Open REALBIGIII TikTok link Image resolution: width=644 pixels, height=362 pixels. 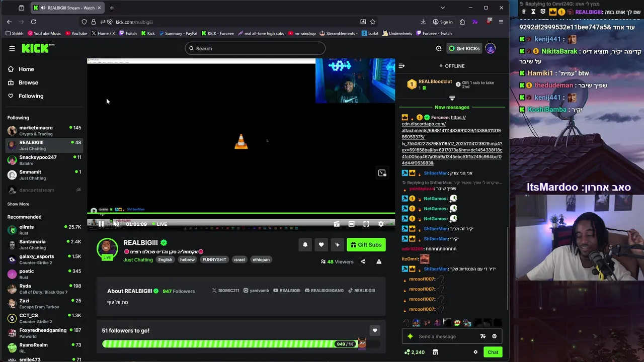tap(362, 291)
